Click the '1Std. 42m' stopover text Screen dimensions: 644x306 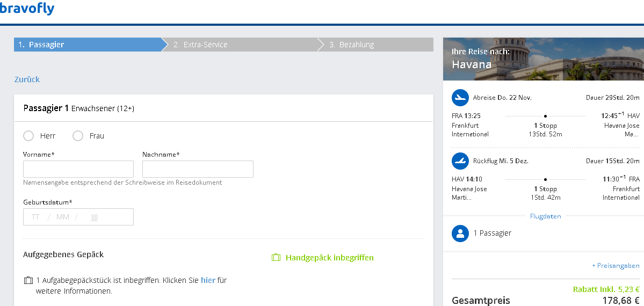click(545, 198)
